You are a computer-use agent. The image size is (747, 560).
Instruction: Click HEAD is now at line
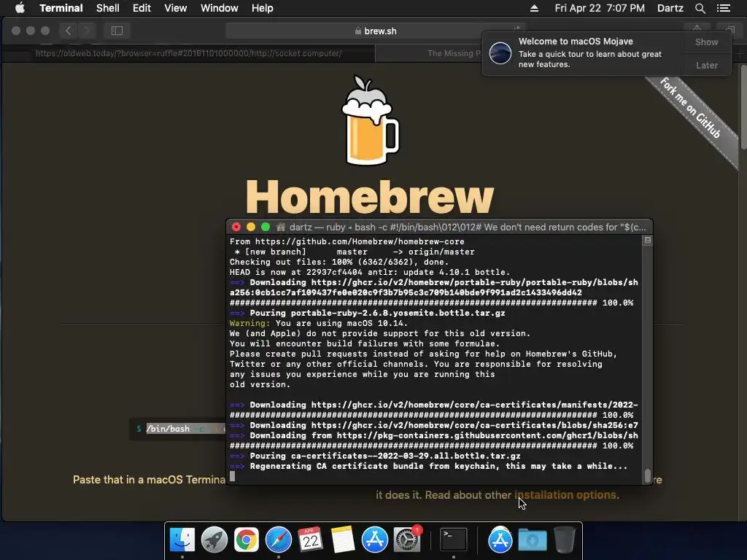point(370,273)
